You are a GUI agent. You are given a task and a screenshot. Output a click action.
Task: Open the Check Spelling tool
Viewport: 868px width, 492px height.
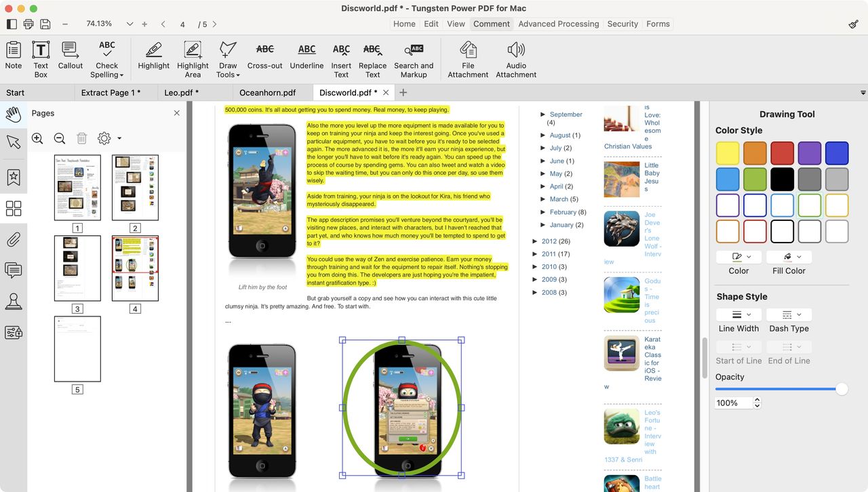tap(107, 60)
